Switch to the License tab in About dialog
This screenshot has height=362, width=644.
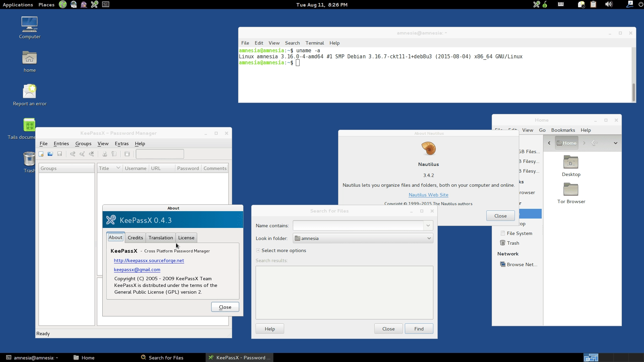point(186,238)
